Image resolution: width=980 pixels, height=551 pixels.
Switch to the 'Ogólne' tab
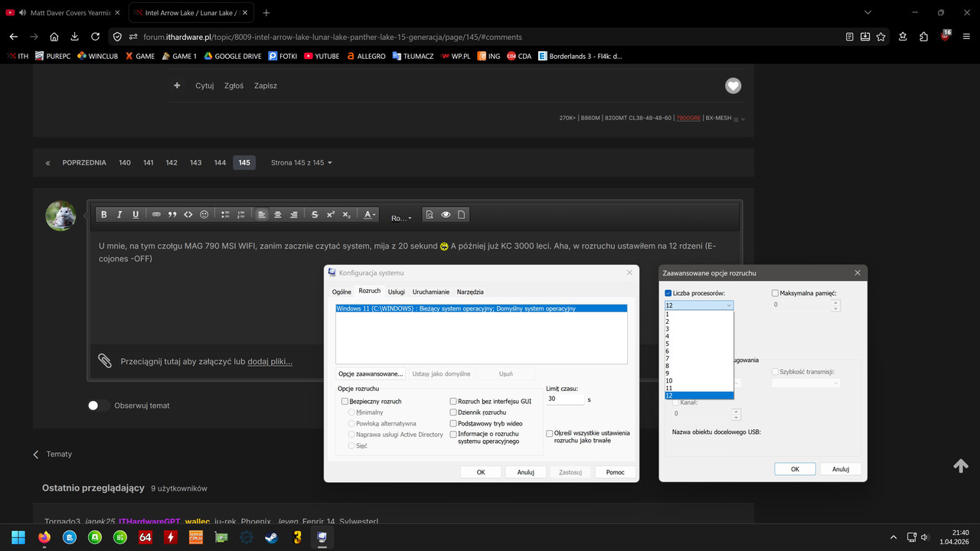point(341,292)
